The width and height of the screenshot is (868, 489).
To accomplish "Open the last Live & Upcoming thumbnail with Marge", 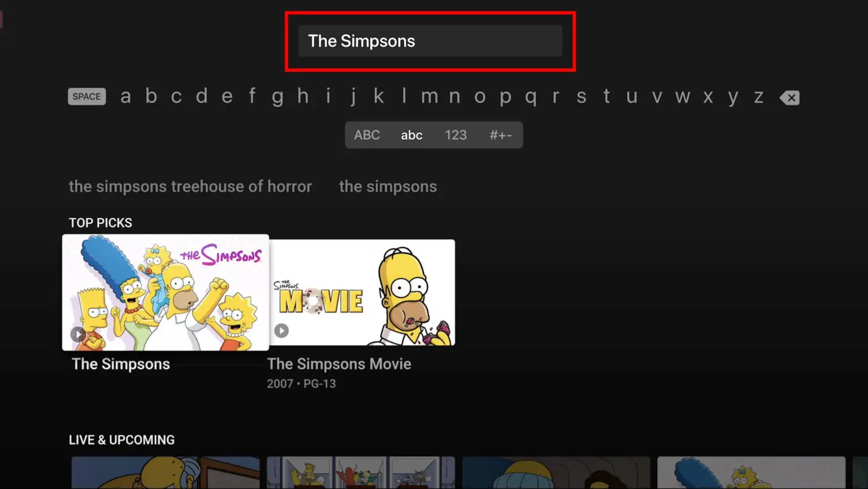I will coord(751,473).
